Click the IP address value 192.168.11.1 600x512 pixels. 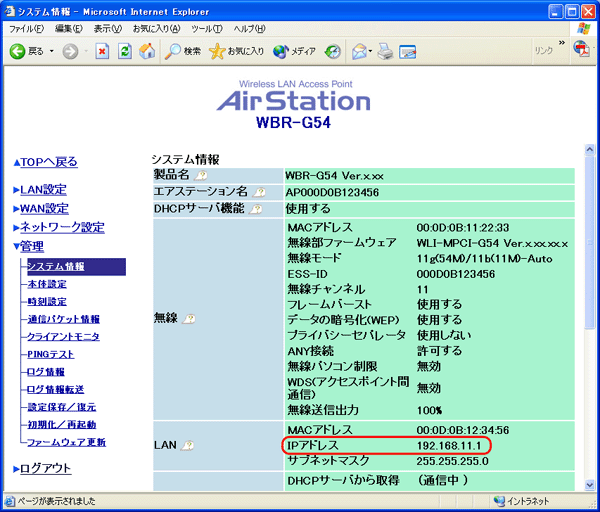point(448,445)
